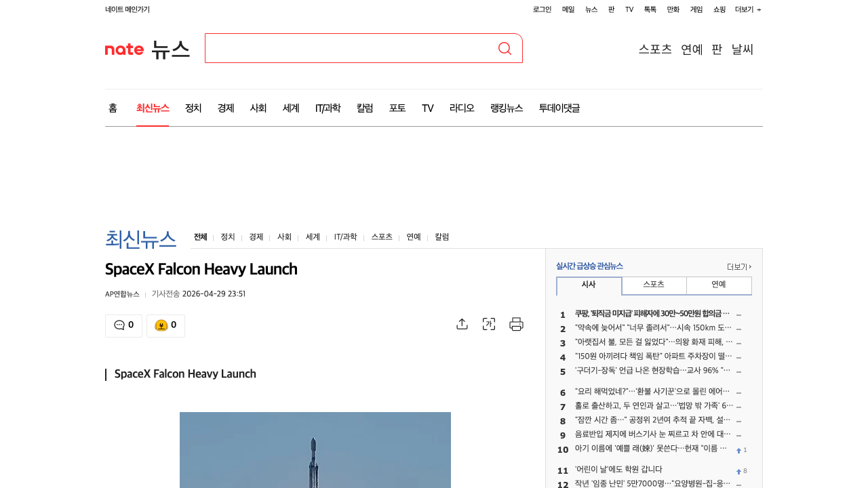The height and width of the screenshot is (488, 868).
Task: Go to 날씨 header shortcut
Action: click(x=743, y=49)
